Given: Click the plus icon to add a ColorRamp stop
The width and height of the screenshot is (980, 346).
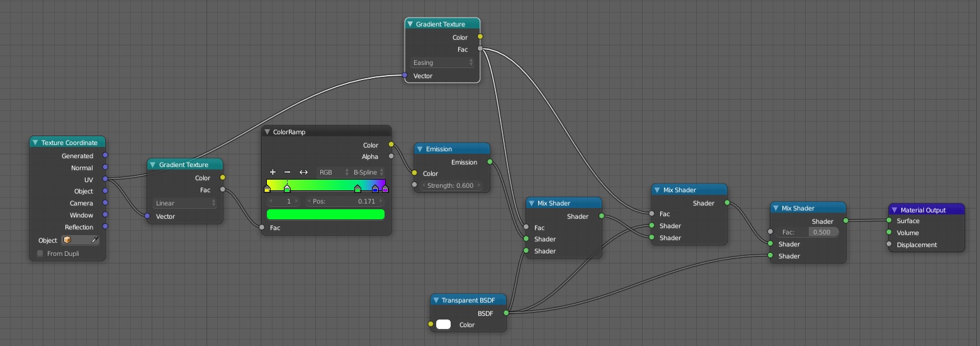Looking at the screenshot, I should (273, 172).
